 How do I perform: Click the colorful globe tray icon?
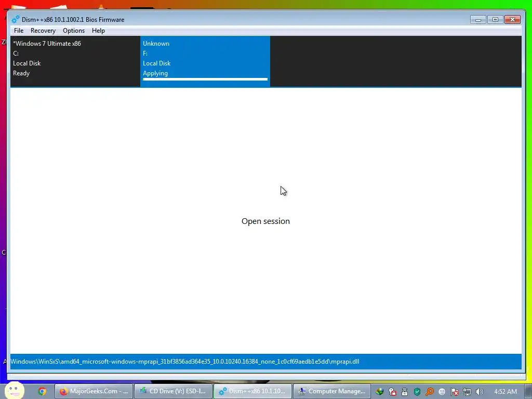(380, 392)
